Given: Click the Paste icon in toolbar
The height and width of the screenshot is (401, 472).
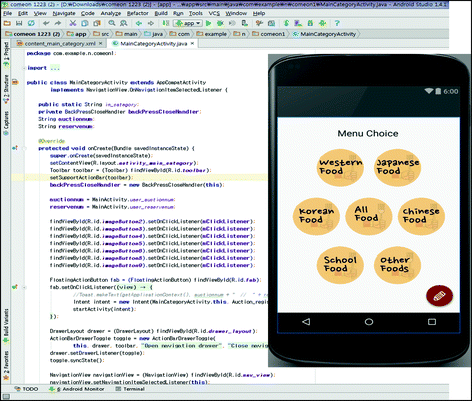Looking at the screenshot, I should (x=97, y=23).
